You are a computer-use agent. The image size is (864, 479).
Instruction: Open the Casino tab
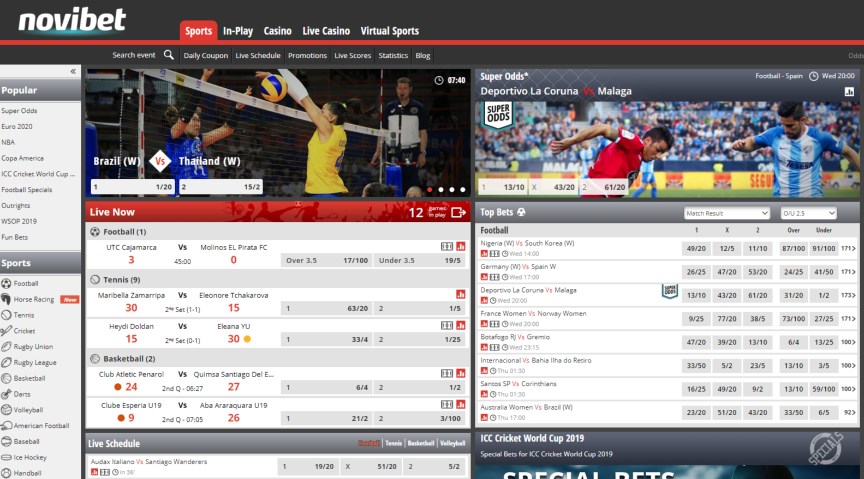277,31
